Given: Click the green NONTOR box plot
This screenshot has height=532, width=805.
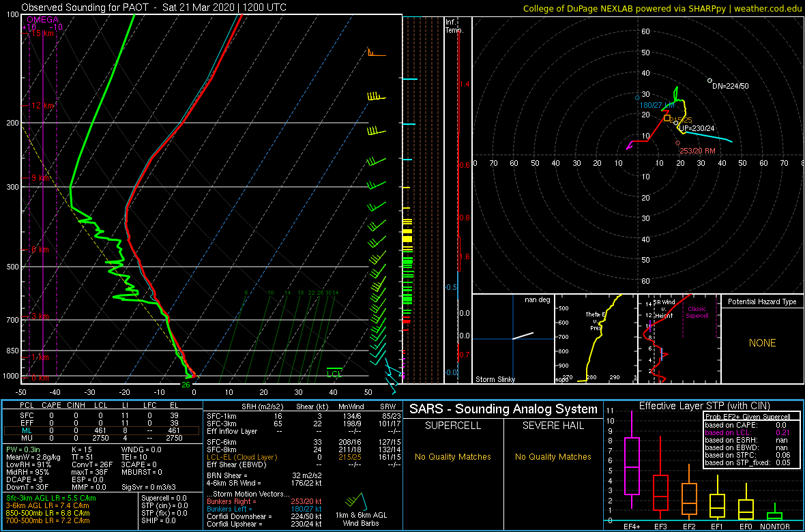Looking at the screenshot, I should [775, 516].
